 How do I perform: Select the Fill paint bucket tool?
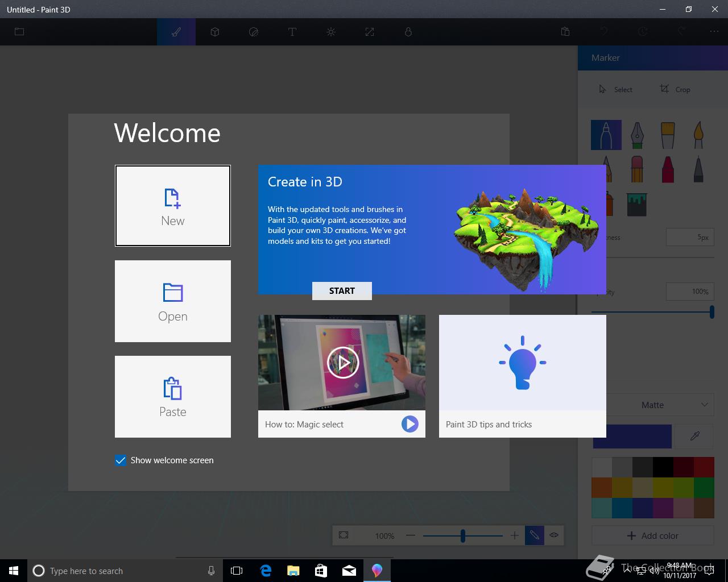[x=637, y=203]
